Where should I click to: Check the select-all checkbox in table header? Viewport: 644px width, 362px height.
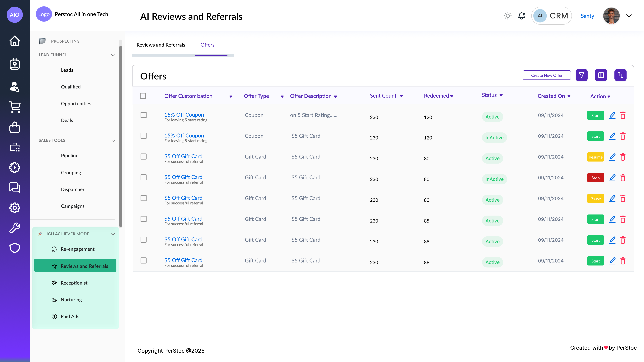click(143, 96)
